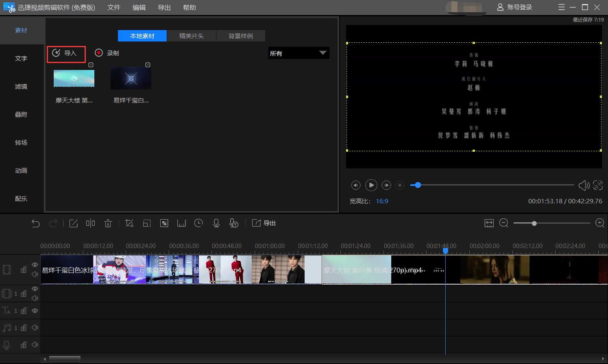
Task: Open the mosaic tool
Action: (x=164, y=223)
